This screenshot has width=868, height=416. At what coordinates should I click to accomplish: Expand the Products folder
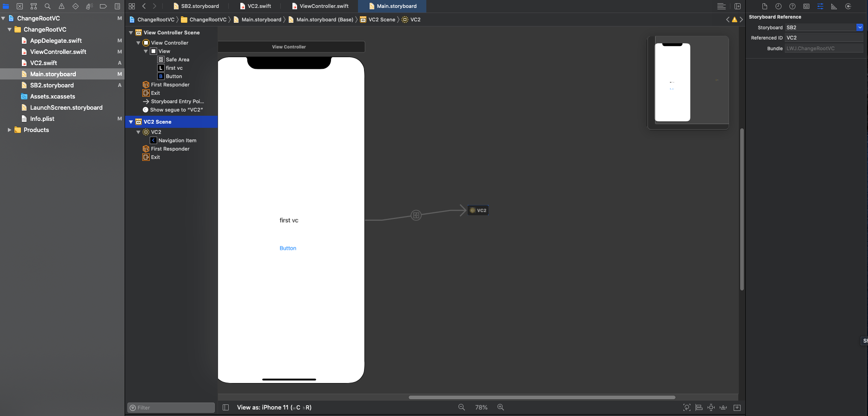(9, 130)
